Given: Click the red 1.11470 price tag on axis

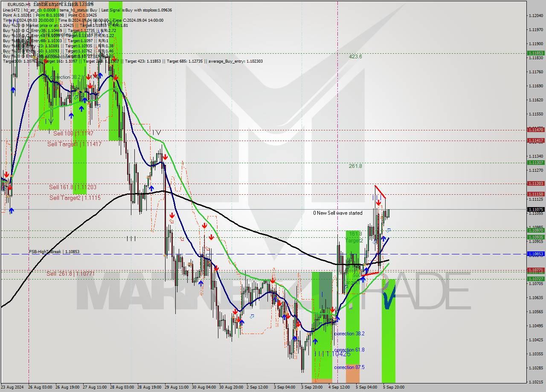Looking at the screenshot, I should (536, 130).
